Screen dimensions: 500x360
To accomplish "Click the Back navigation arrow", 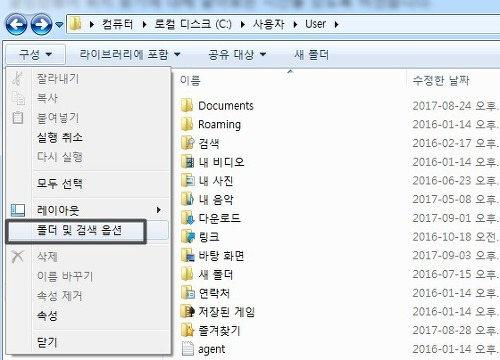I will tap(16, 24).
